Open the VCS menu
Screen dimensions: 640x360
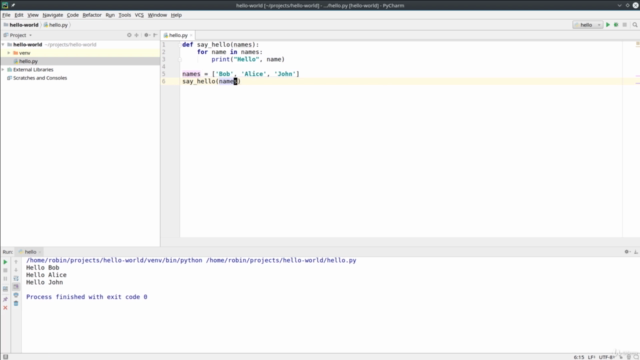pyautogui.click(x=139, y=15)
